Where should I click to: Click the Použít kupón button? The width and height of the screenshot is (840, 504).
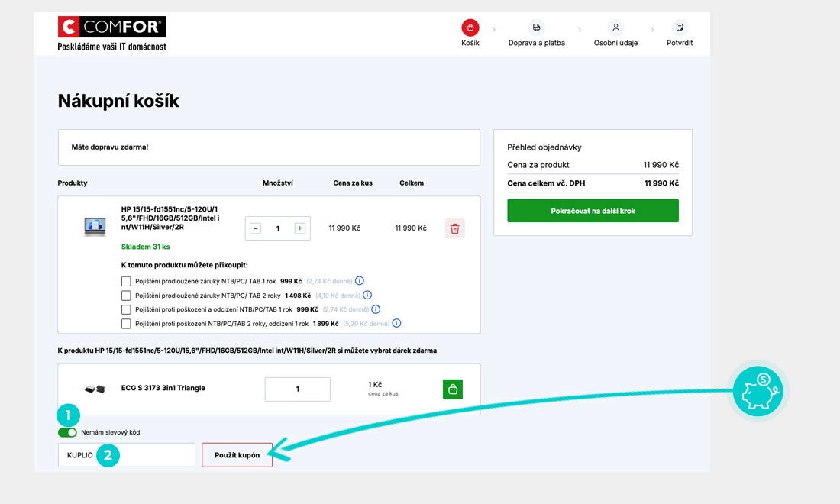click(237, 454)
